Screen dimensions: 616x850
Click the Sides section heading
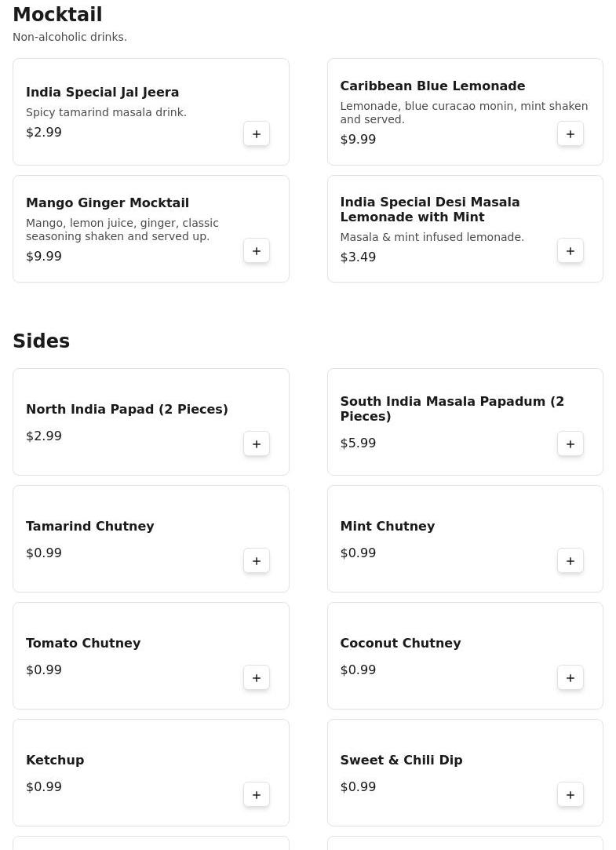(42, 341)
